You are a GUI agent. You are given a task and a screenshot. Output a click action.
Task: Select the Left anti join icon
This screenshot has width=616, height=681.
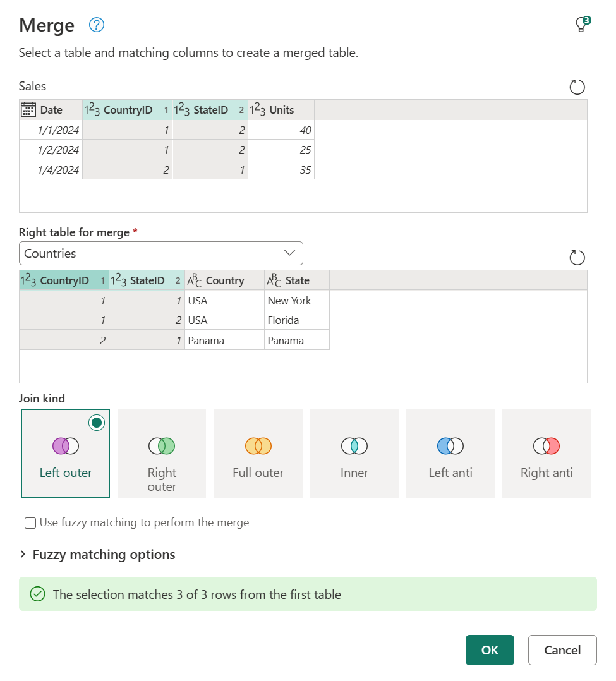coord(450,446)
